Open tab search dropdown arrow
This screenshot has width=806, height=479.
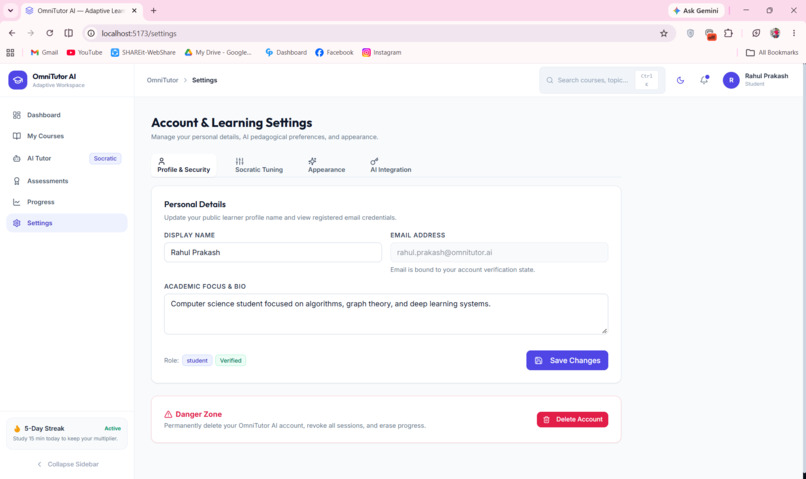point(10,10)
